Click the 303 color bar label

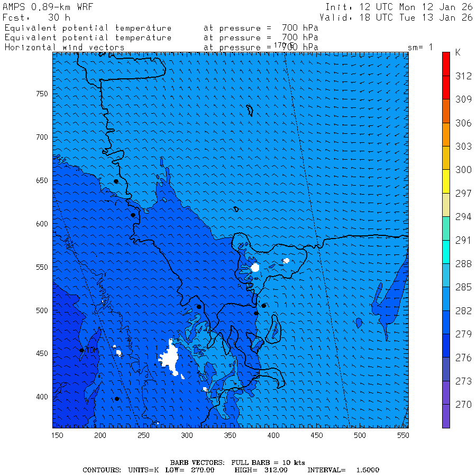(463, 147)
